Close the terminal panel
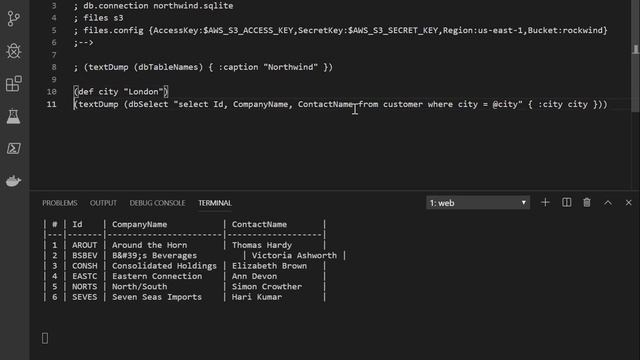This screenshot has height=360, width=640. (629, 202)
